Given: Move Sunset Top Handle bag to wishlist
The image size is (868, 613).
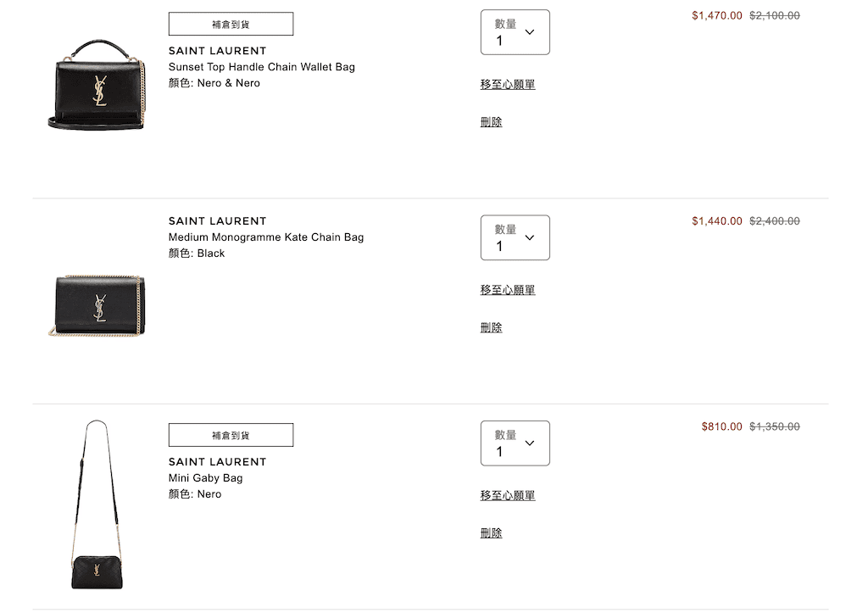Looking at the screenshot, I should [508, 84].
